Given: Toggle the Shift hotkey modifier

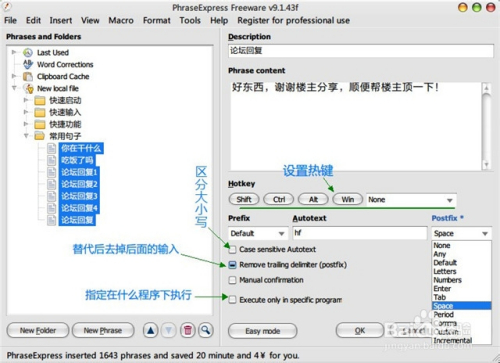Looking at the screenshot, I should coord(244,199).
